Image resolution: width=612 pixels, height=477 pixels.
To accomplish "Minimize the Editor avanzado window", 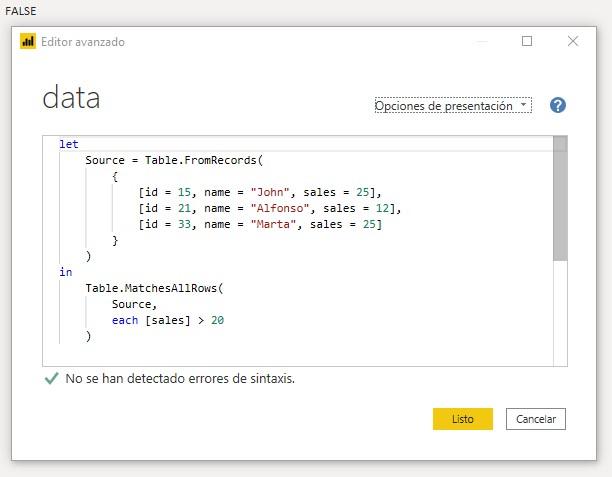I will [x=482, y=42].
